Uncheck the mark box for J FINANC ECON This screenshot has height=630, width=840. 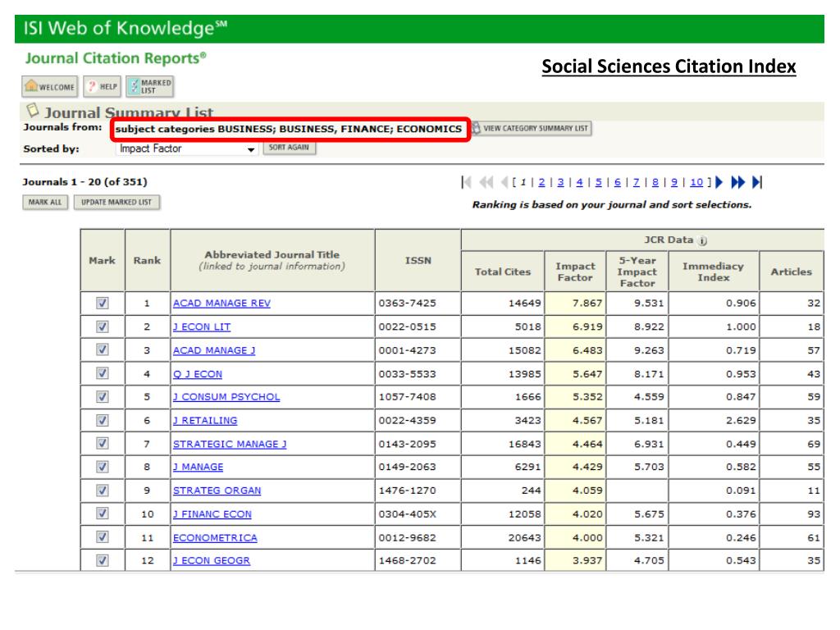pos(103,514)
